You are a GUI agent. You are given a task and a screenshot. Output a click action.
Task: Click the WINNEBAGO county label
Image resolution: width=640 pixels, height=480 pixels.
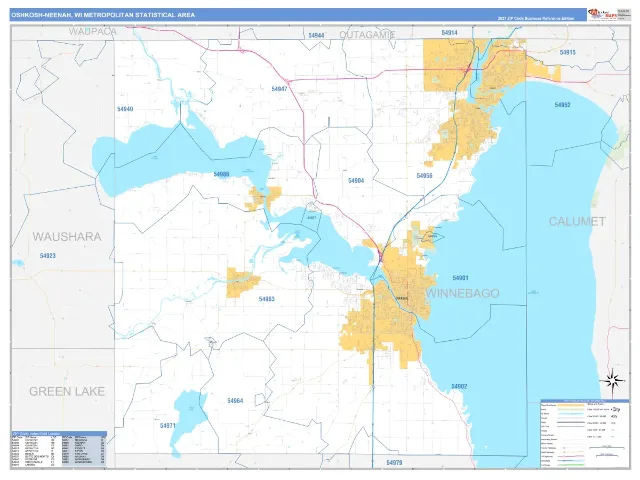[462, 293]
